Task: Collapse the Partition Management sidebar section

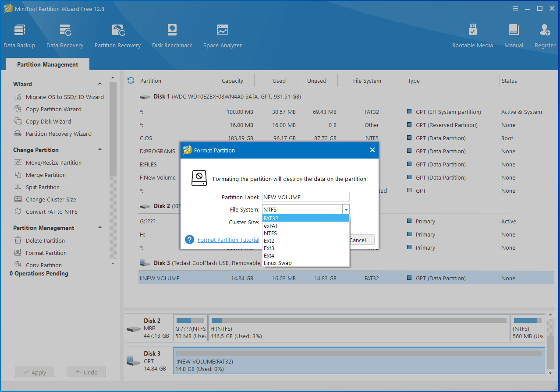Action: click(100, 228)
